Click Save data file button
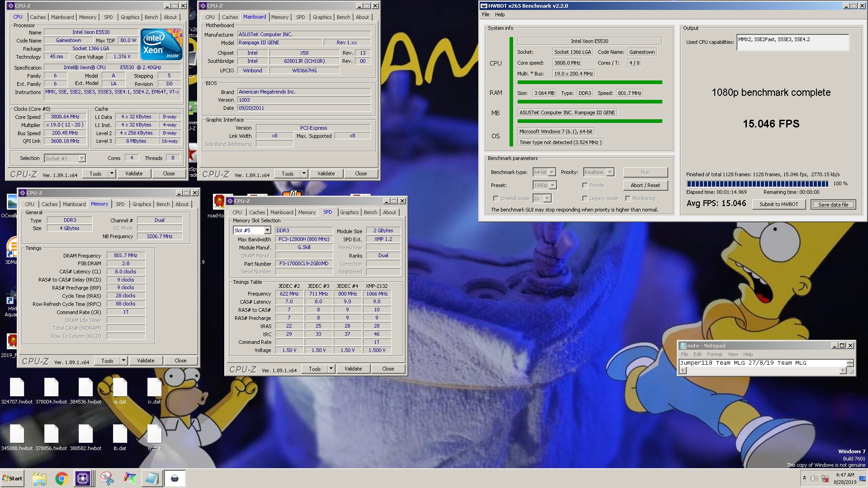The width and height of the screenshot is (868, 488). (x=833, y=204)
